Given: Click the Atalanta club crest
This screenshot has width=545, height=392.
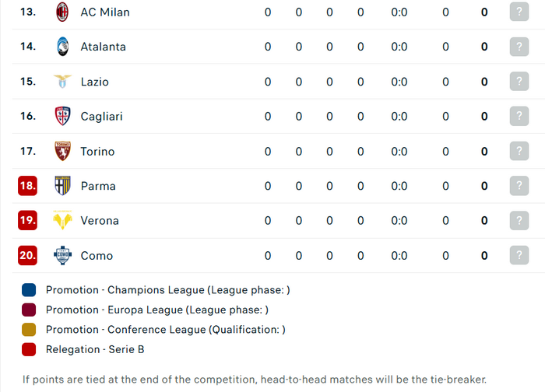Looking at the screenshot, I should [x=62, y=46].
